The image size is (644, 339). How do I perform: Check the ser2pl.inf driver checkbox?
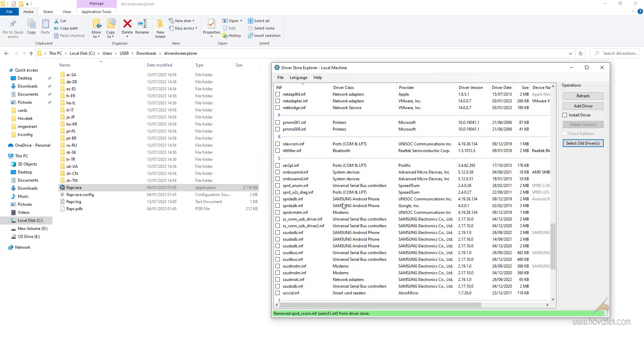point(278,165)
